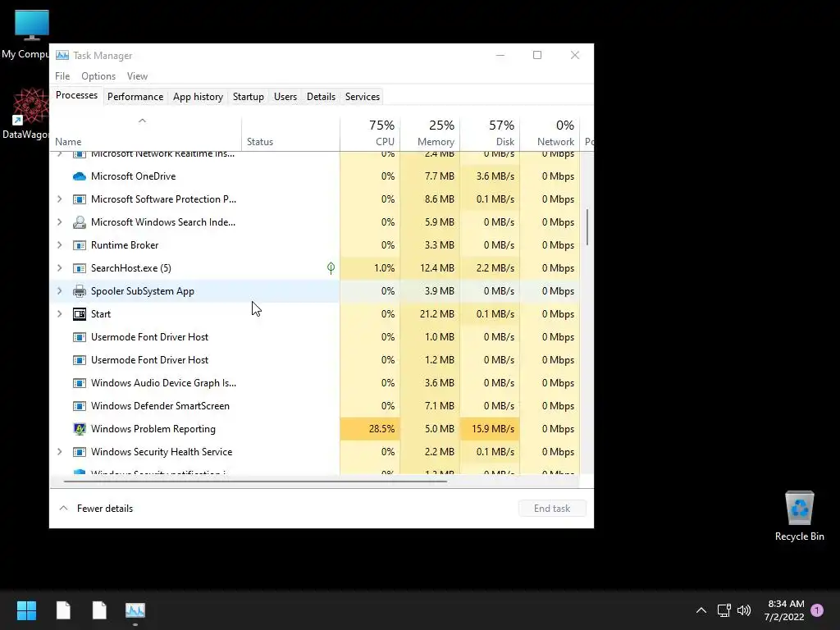Expand the Runtime Broker row

tap(59, 245)
